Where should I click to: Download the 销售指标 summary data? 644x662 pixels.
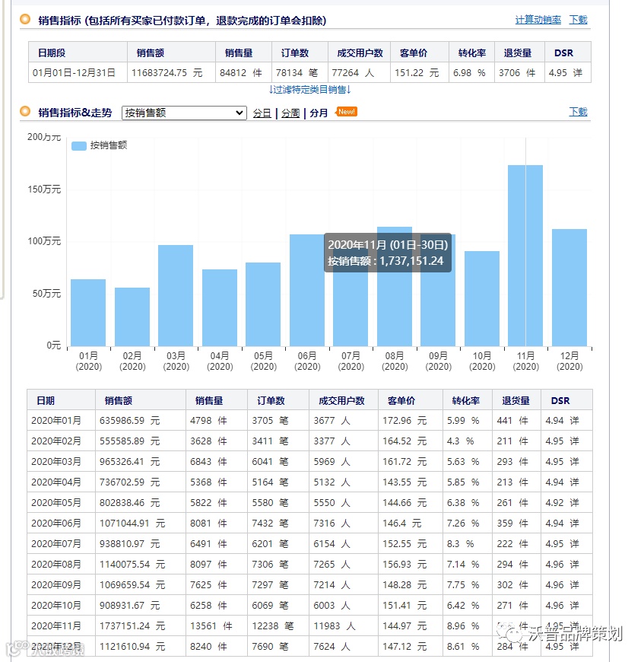click(578, 20)
